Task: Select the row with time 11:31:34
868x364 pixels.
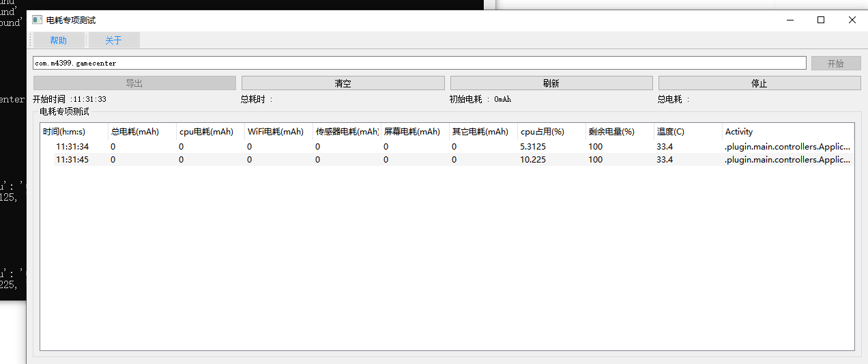Action: (x=447, y=147)
